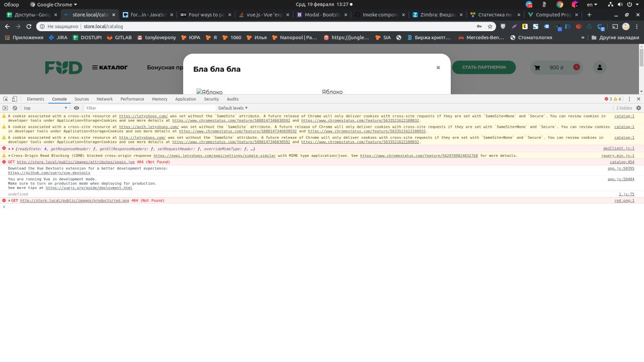Click the Обзор activities button
This screenshot has height=362, width=644.
point(11,4)
